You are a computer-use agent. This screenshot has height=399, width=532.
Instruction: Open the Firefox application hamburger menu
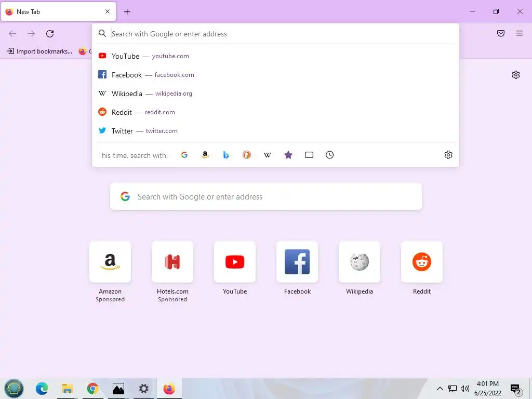[x=519, y=33]
